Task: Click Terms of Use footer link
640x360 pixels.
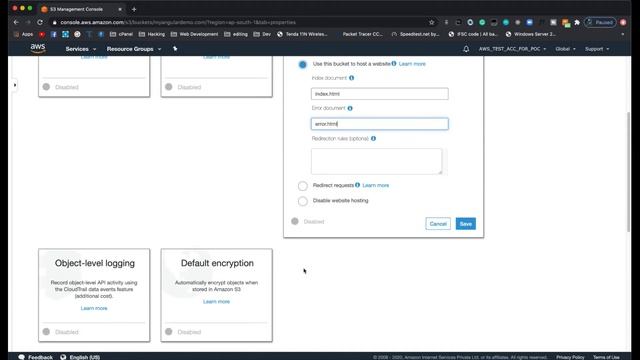Action: 606,357
